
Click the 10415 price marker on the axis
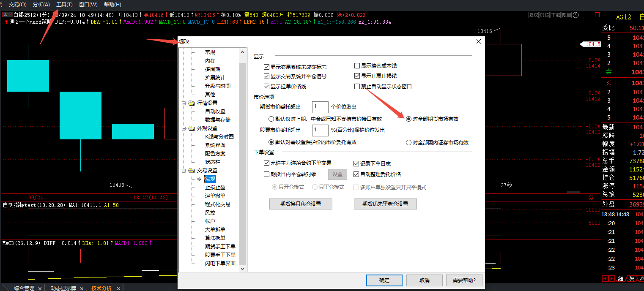click(591, 44)
